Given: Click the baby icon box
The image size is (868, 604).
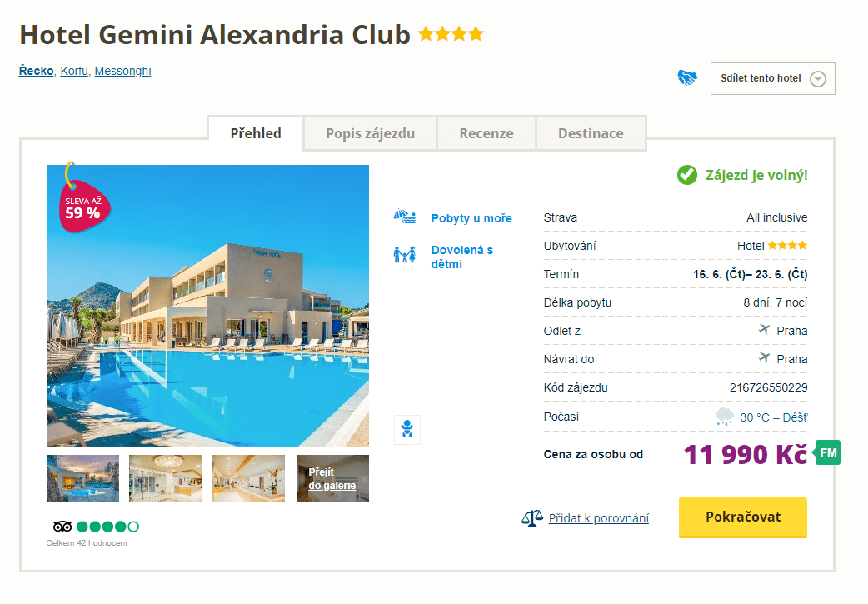Looking at the screenshot, I should 407,429.
